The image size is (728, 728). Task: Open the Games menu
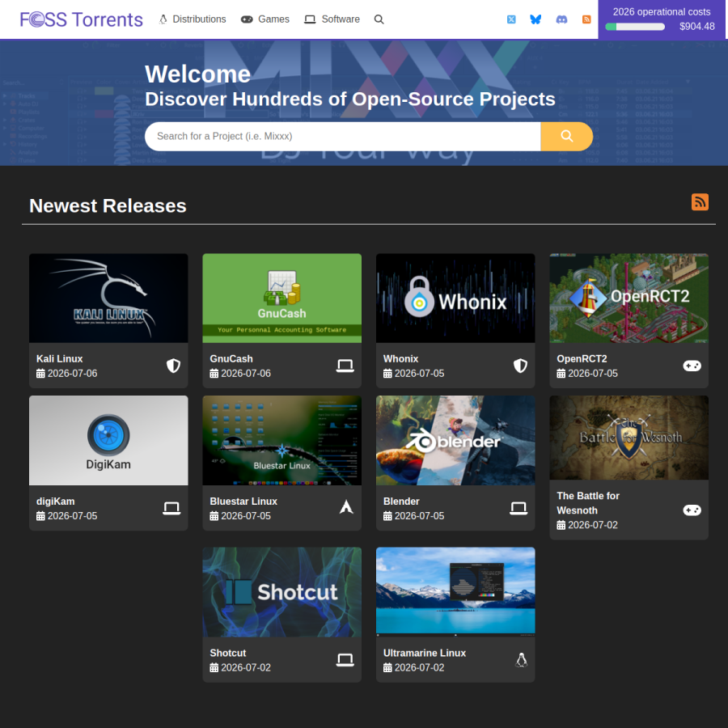coord(265,19)
